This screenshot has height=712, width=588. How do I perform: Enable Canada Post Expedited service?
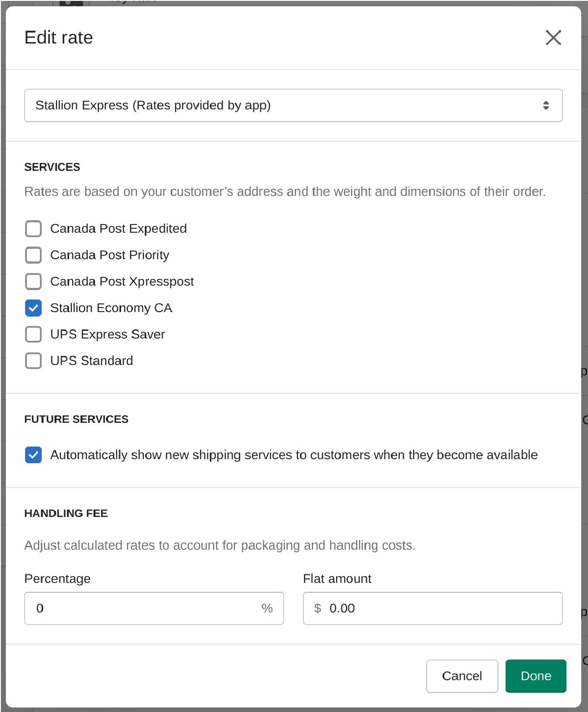[34, 229]
